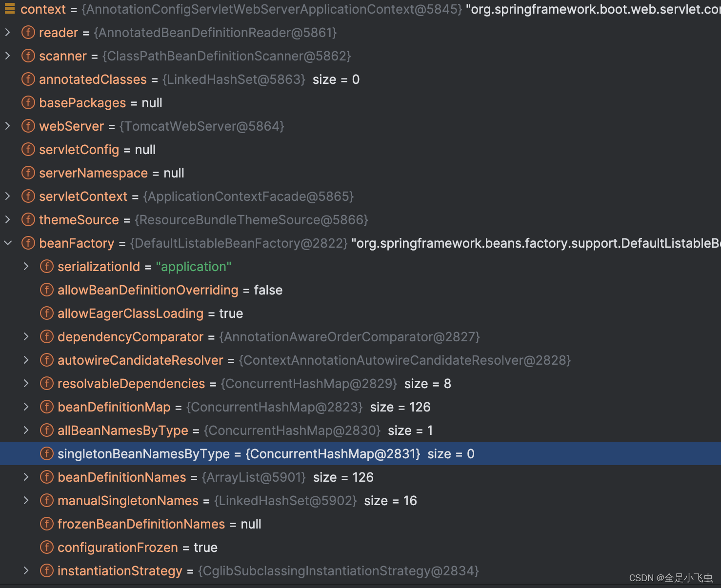This screenshot has width=721, height=588.
Task: Click the context variable stack icon
Action: (x=9, y=8)
